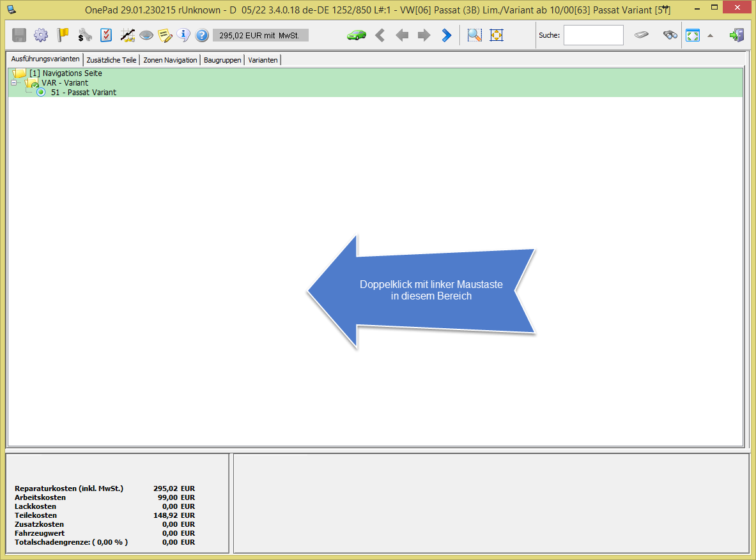Viewport: 756px width, 560px height.
Task: Click the Zusatzkosten label
Action: point(39,524)
